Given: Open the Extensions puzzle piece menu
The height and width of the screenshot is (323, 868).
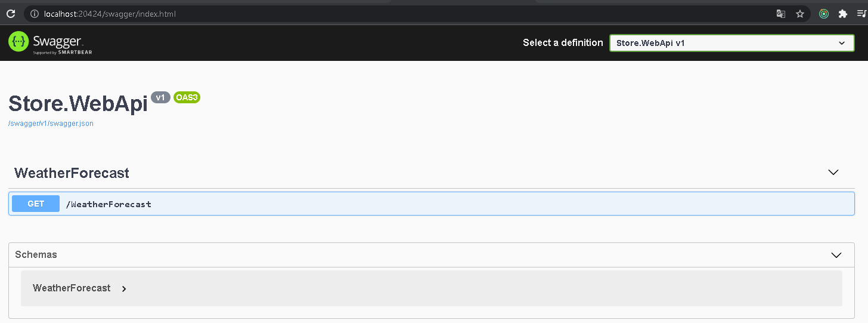Looking at the screenshot, I should coord(843,14).
